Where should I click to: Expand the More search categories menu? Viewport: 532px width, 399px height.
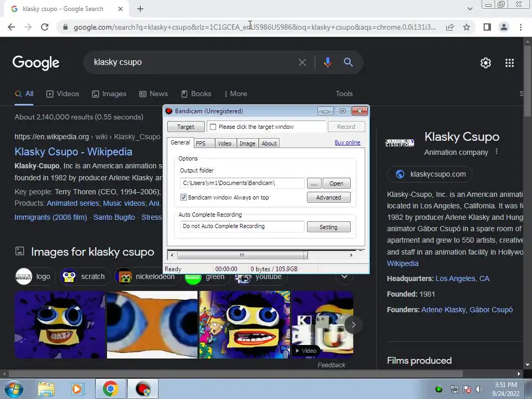click(x=235, y=94)
